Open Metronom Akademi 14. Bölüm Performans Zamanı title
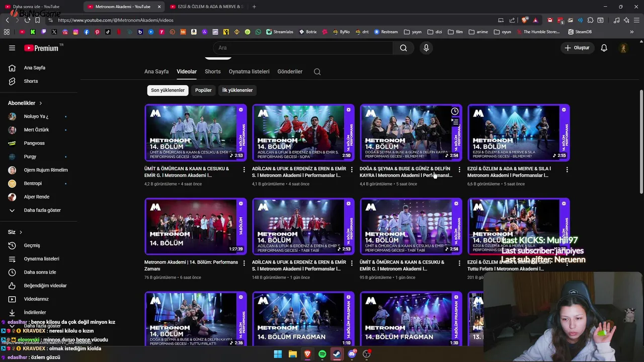Viewport: 644px width, 362px height. click(191, 265)
